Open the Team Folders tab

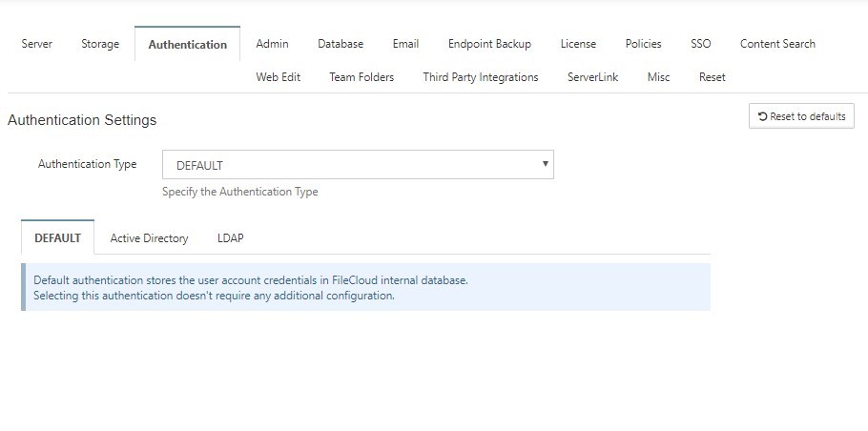click(x=362, y=77)
